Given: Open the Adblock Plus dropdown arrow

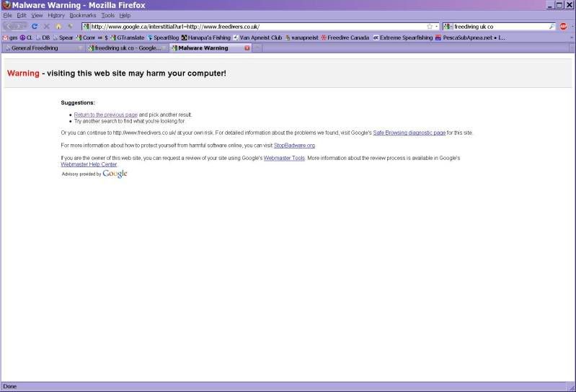Looking at the screenshot, I should [572, 27].
